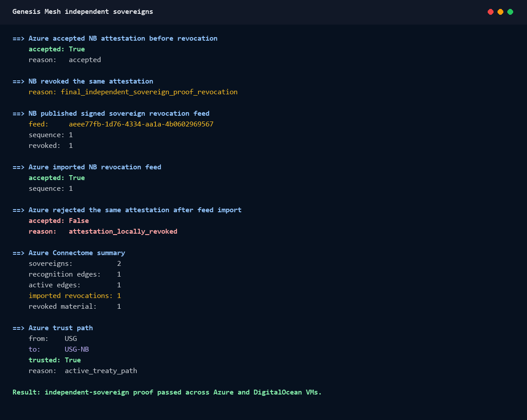The image size is (527, 420).
Task: Select the feed ID aeee77fb-1d76-4334-aa1a-4b0602969567
Action: 141,124
